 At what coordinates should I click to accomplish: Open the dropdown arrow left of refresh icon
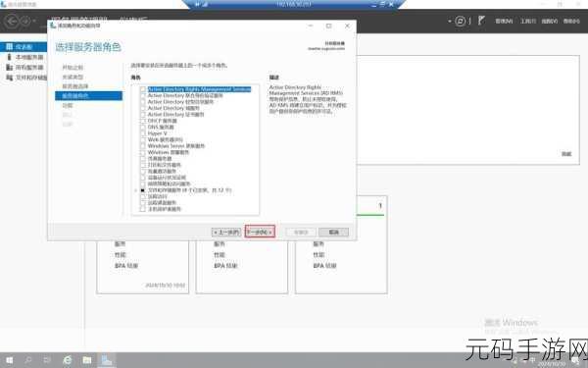(450, 22)
